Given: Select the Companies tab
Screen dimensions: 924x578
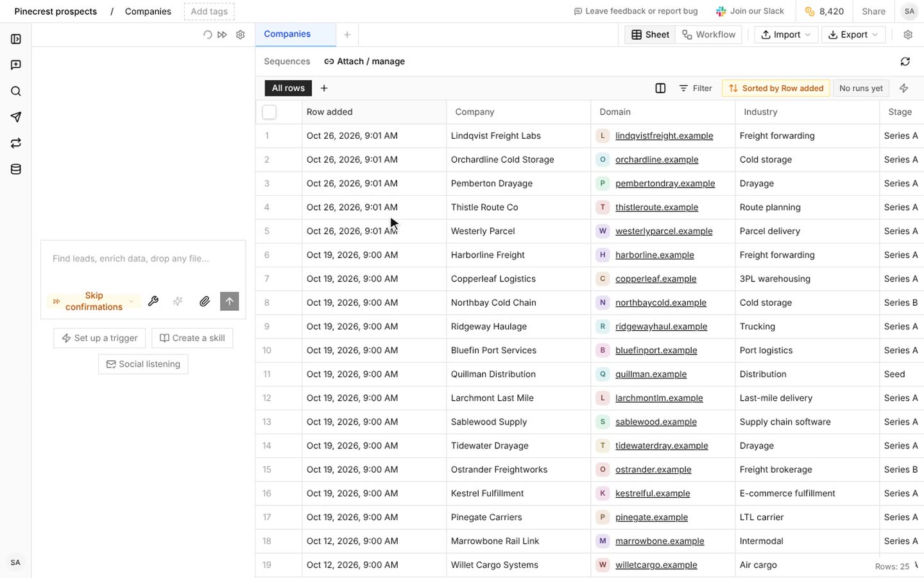Looking at the screenshot, I should (295, 34).
